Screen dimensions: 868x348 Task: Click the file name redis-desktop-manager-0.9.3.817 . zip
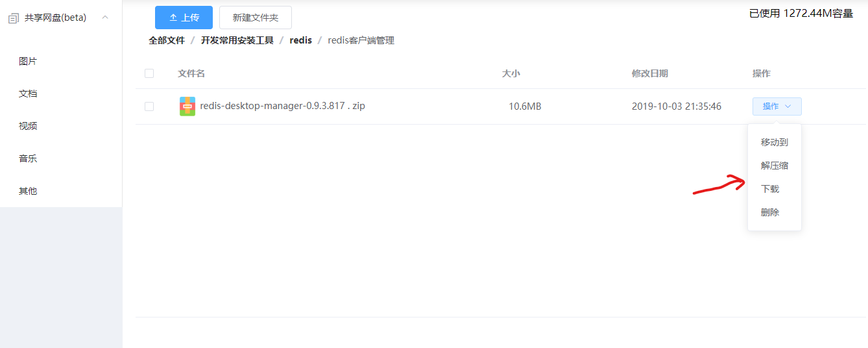[x=282, y=106]
